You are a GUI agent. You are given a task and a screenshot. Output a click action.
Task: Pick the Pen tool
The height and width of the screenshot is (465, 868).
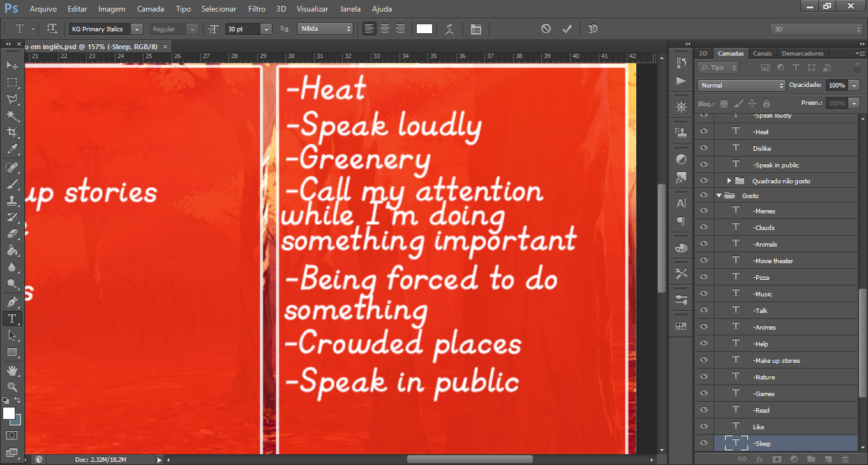coord(12,301)
